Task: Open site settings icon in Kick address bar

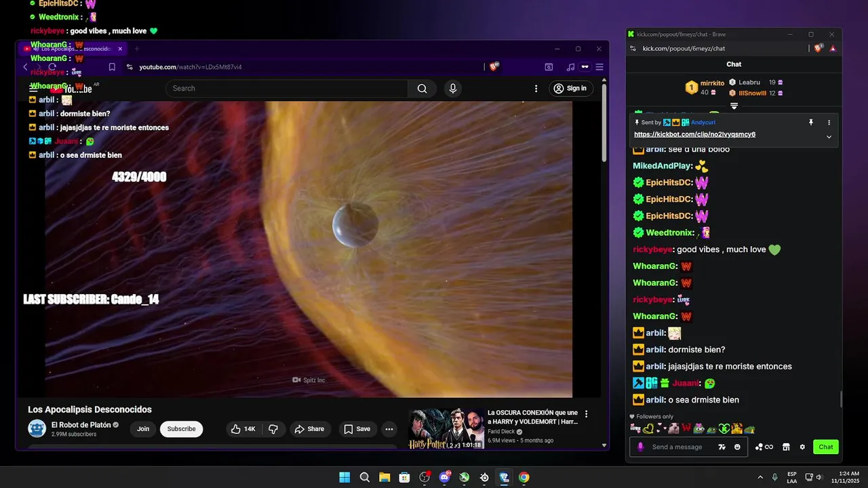Action: (633, 48)
